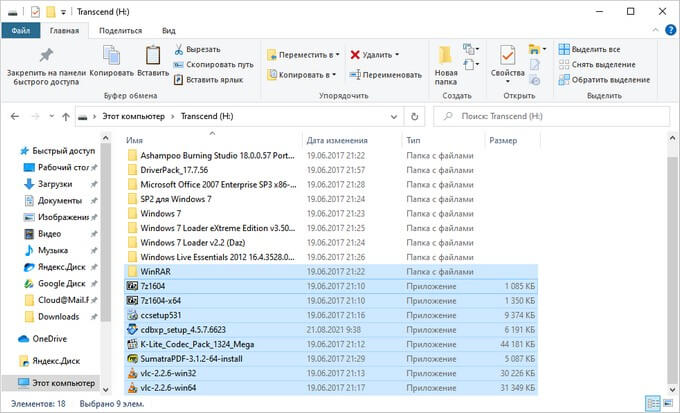Select K-Lite_Codec_Pack_1324_Mega file
This screenshot has height=413, width=680.
[330, 344]
